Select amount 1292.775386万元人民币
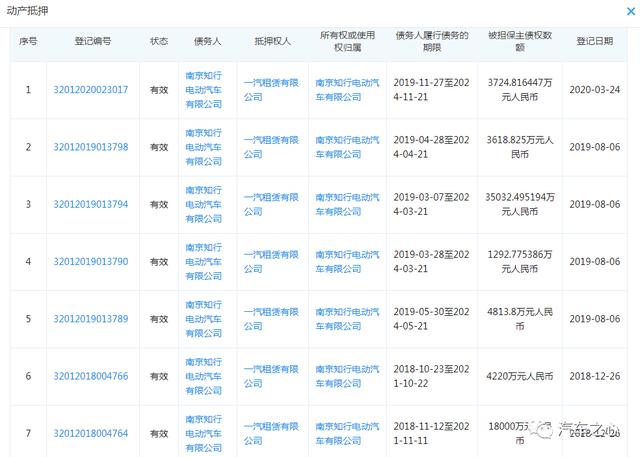 pyautogui.click(x=520, y=262)
